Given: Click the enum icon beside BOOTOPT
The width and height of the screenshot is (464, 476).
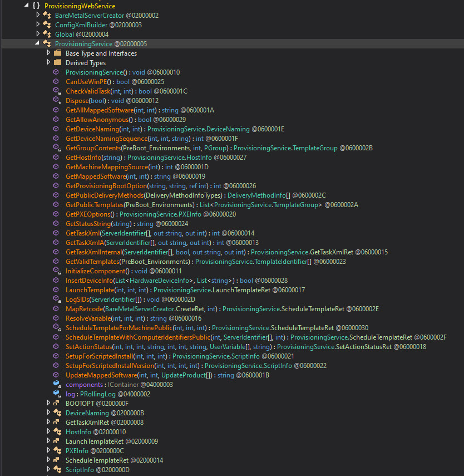Looking at the screenshot, I should point(56,403).
